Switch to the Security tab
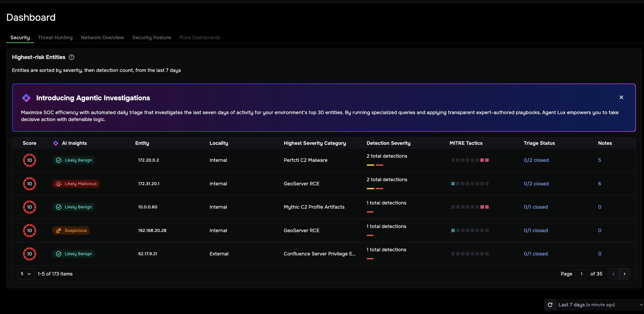This screenshot has width=644, height=314. 20,38
